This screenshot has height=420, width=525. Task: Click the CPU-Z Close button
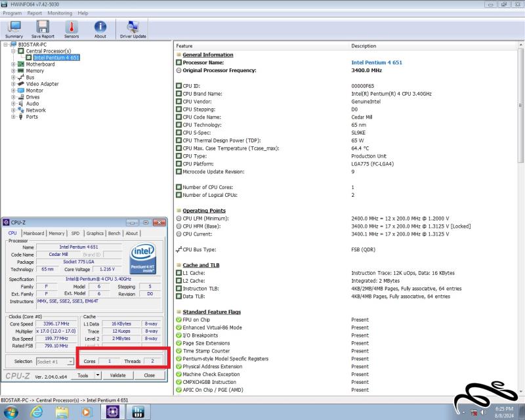tap(150, 375)
